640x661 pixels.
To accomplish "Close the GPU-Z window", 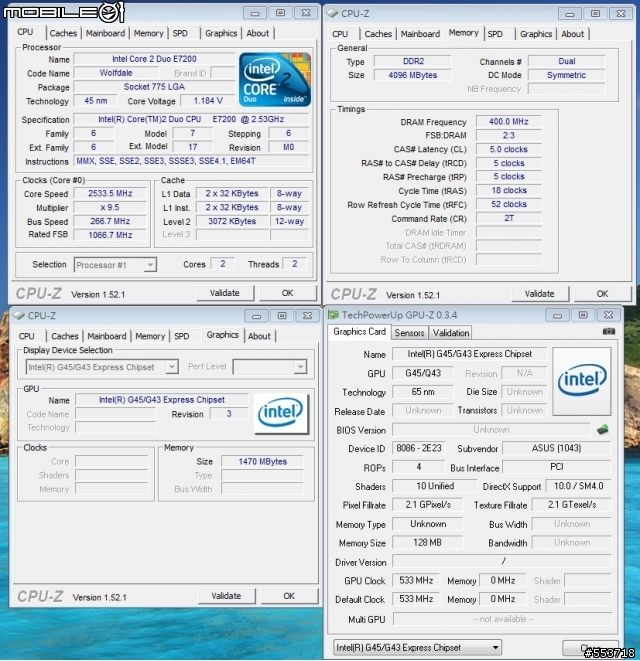I will pos(609,315).
